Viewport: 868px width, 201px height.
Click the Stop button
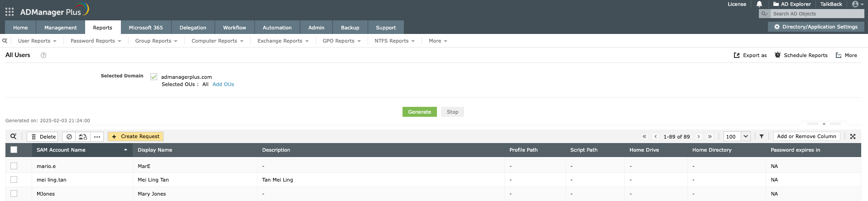(x=452, y=112)
